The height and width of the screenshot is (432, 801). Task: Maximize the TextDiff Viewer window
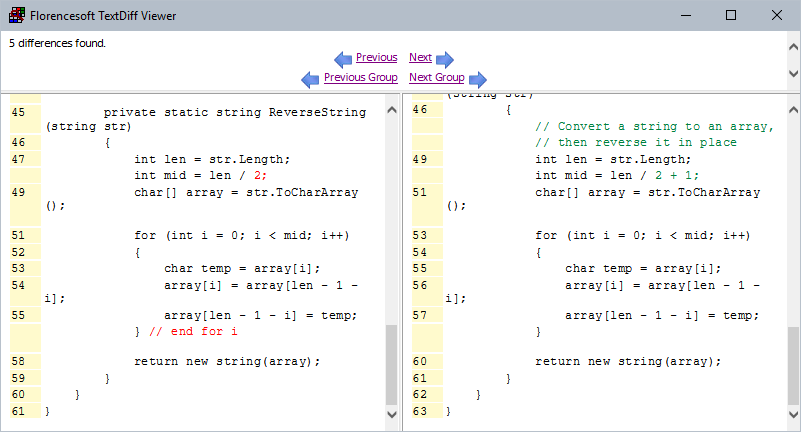(x=731, y=15)
